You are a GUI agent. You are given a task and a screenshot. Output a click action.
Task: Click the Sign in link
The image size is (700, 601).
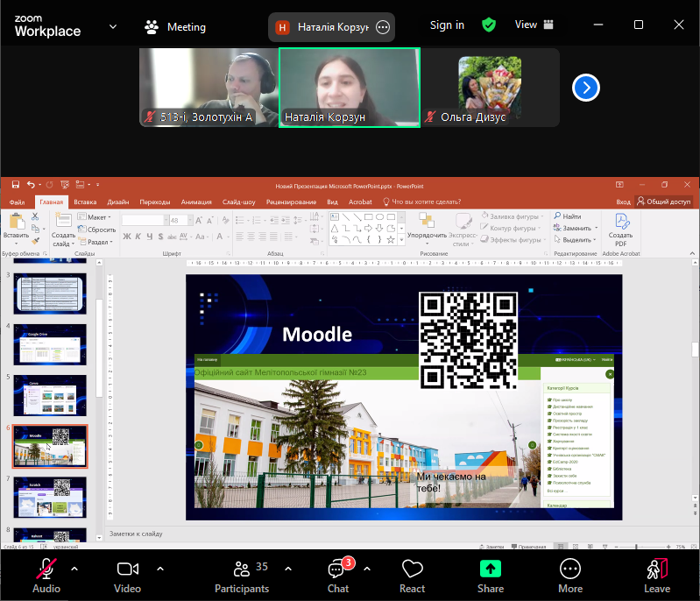pyautogui.click(x=447, y=25)
